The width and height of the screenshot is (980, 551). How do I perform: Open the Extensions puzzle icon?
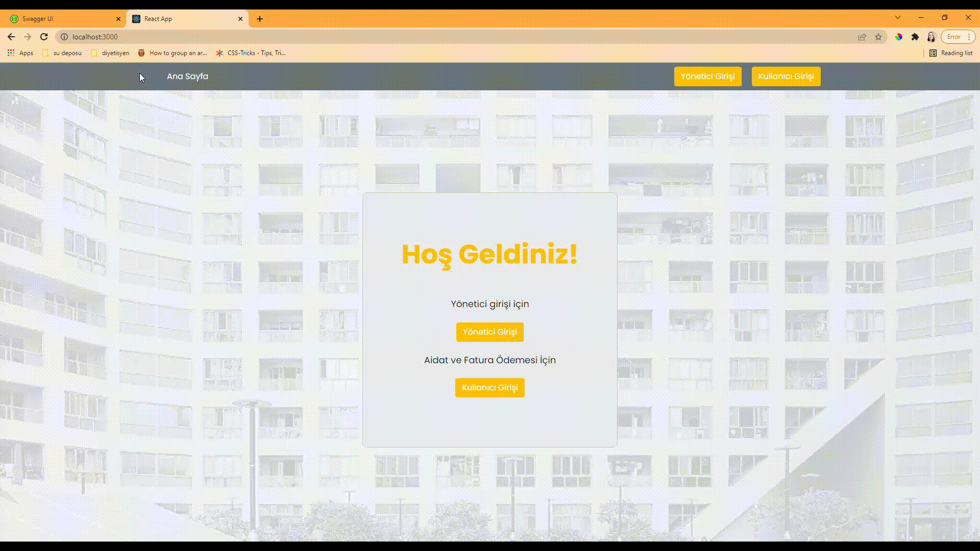915,37
